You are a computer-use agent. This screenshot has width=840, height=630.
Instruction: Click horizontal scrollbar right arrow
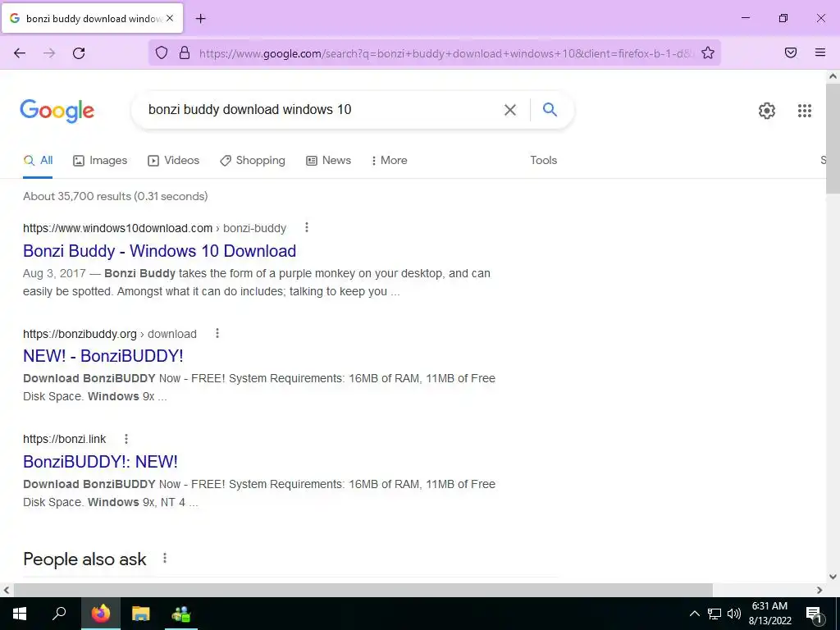click(x=819, y=590)
